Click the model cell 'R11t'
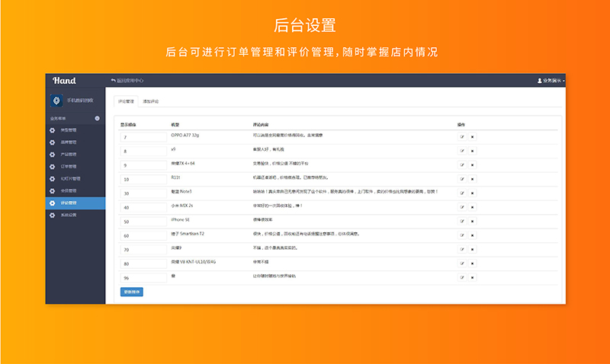The image size is (610, 364). 175,177
